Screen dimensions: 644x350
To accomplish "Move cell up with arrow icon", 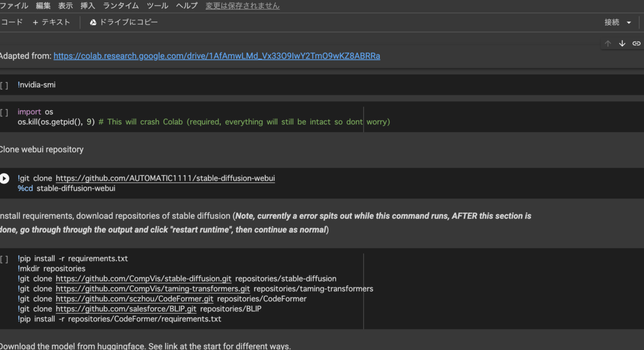I will (x=608, y=44).
